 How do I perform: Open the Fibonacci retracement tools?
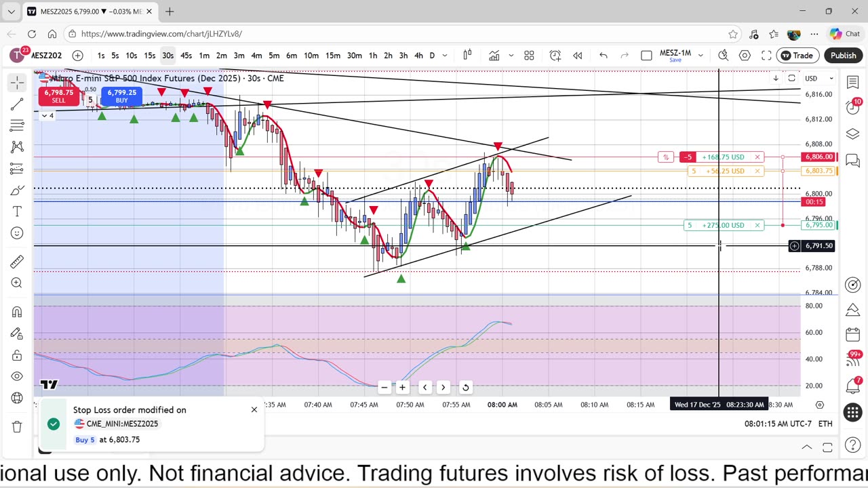pos(17,125)
